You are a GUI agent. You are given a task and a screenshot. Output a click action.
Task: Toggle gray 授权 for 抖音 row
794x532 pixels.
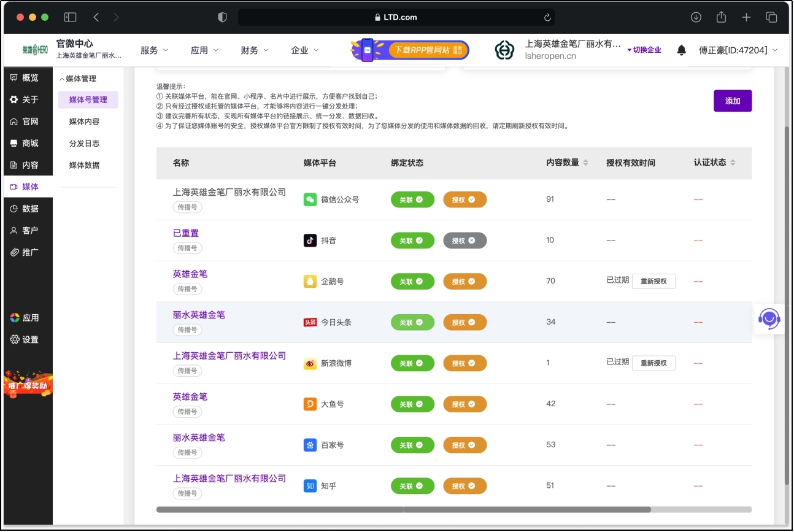464,241
